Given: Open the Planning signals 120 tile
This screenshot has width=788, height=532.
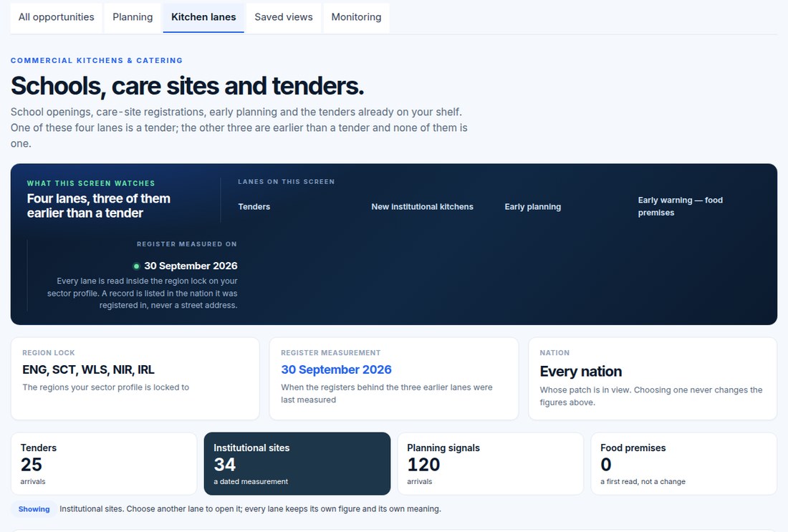Looking at the screenshot, I should [491, 464].
